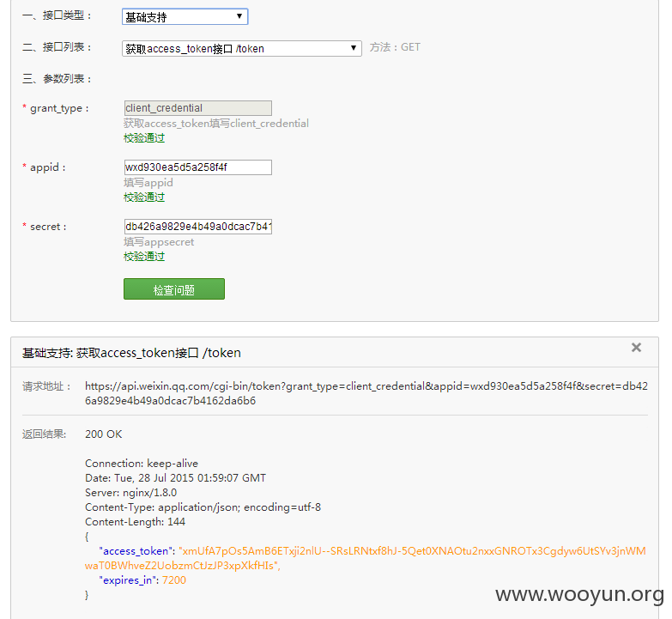Click the 校验通过 text under secret
Image resolution: width=672 pixels, height=619 pixels.
point(144,257)
